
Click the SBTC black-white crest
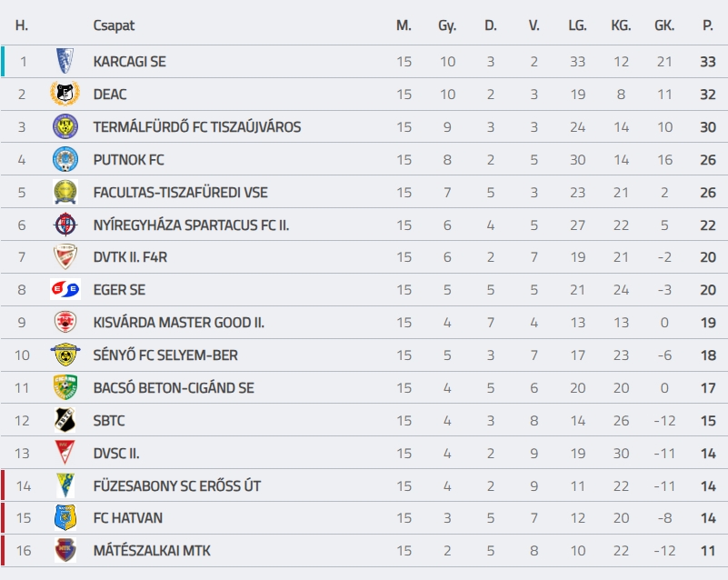pyautogui.click(x=65, y=420)
